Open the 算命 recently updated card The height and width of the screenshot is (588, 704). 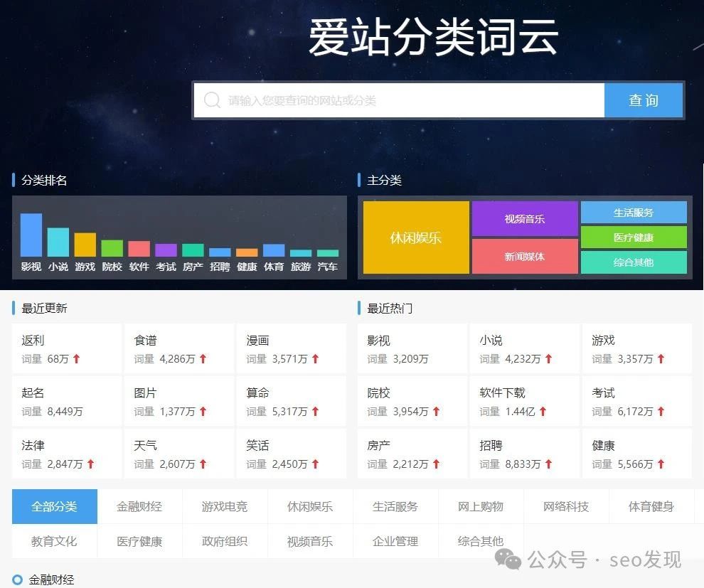291,401
